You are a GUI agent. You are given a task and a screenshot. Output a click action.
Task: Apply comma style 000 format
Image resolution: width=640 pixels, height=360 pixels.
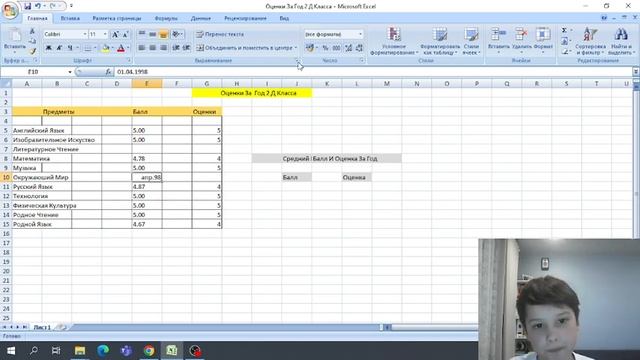pyautogui.click(x=336, y=48)
